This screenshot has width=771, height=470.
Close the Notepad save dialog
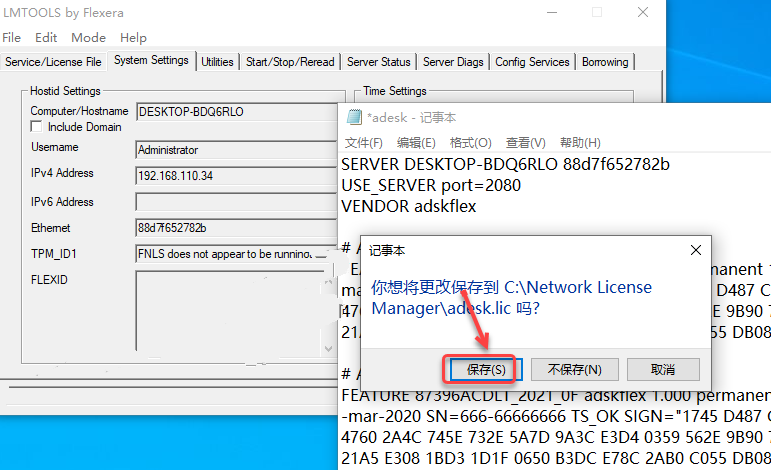(x=696, y=250)
